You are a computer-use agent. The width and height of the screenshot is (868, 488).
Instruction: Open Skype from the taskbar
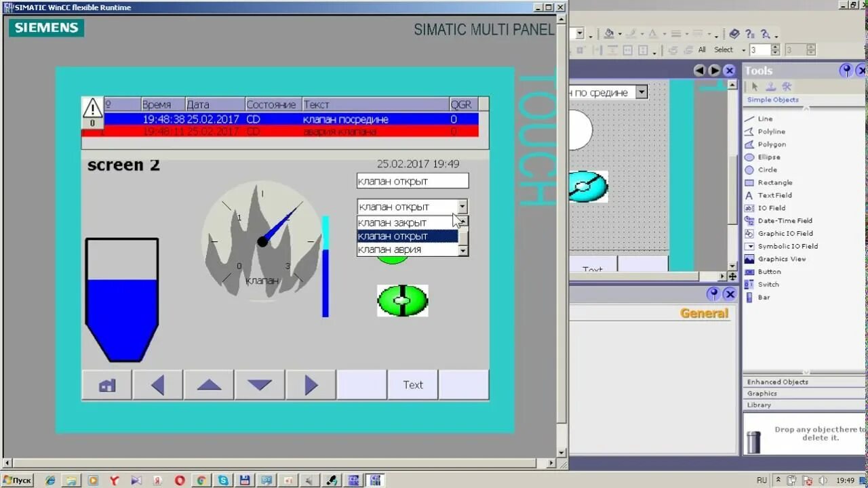223,481
